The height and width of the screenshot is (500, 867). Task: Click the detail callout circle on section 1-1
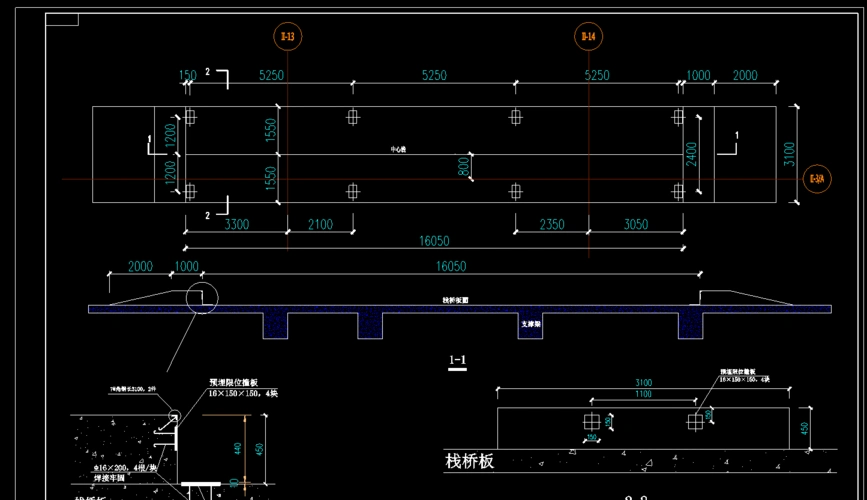[202, 297]
